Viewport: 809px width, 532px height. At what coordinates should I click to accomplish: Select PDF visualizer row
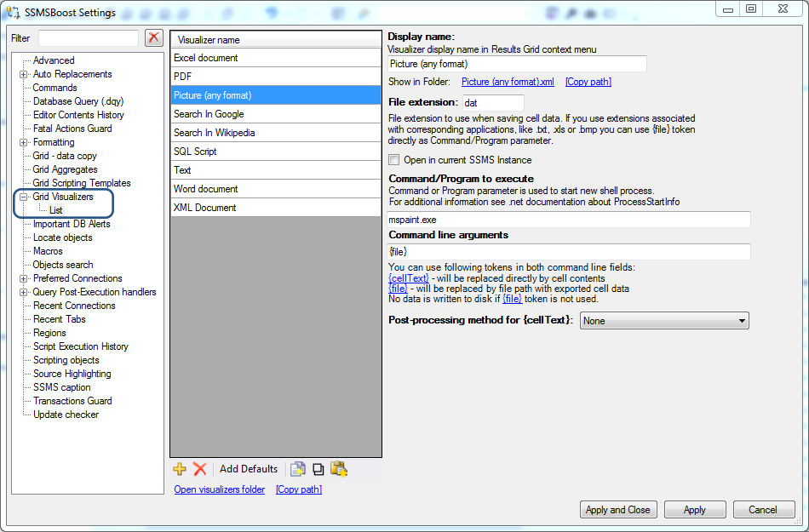tap(276, 77)
